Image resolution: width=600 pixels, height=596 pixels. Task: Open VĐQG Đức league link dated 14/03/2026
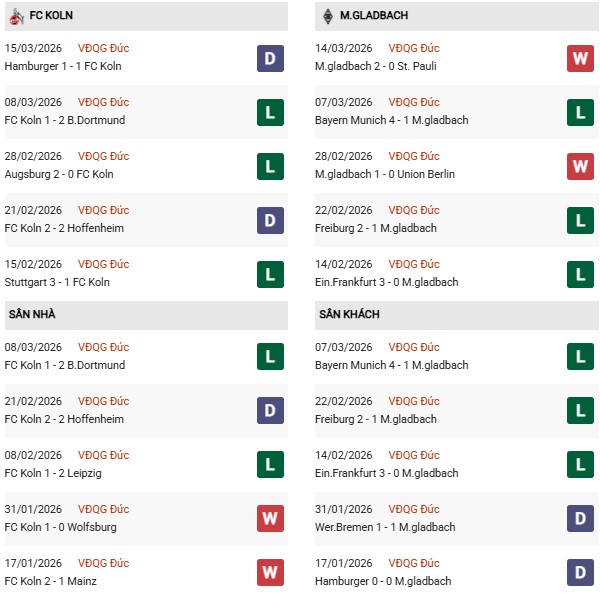coord(413,48)
